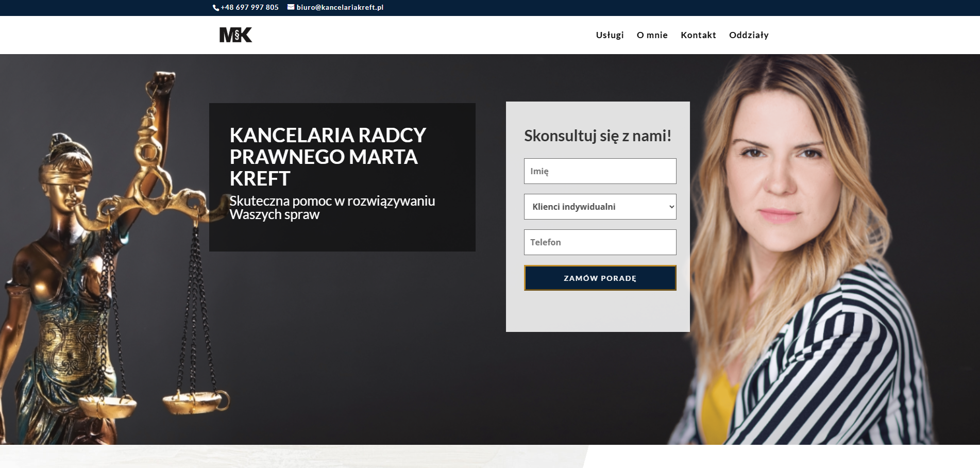This screenshot has width=980, height=468.
Task: Call the number +48 697 997 805
Action: pyautogui.click(x=250, y=7)
